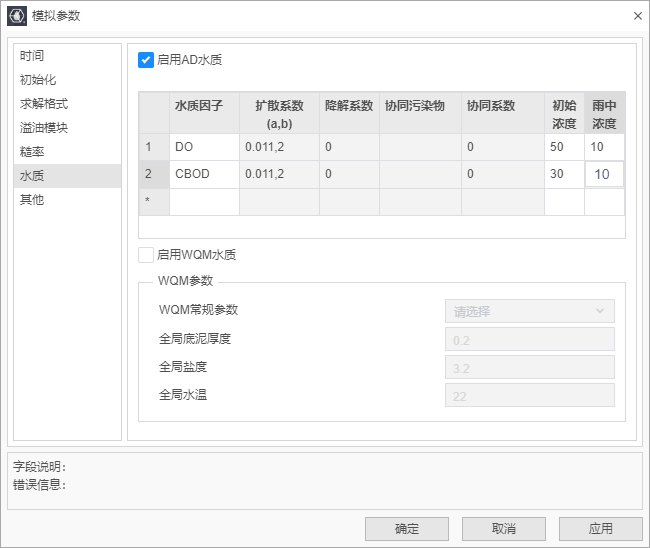The image size is (650, 548).
Task: Close the 模拟参数 dialog window
Action: click(x=637, y=16)
